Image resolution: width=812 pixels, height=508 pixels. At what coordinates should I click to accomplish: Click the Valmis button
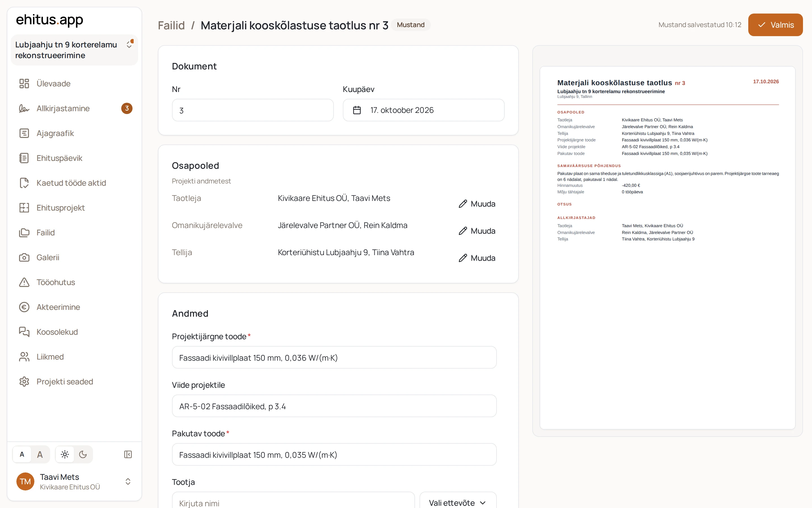[x=775, y=25]
